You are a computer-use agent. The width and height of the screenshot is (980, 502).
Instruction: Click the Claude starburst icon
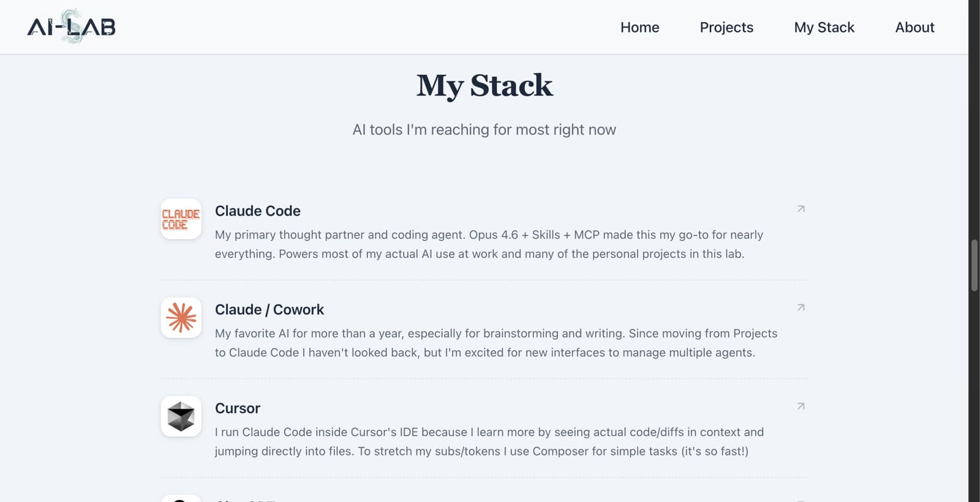pos(181,317)
